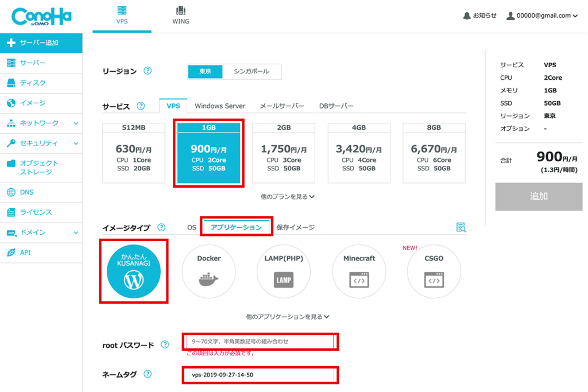Click the ネットワーク sidebar icon

(11, 123)
